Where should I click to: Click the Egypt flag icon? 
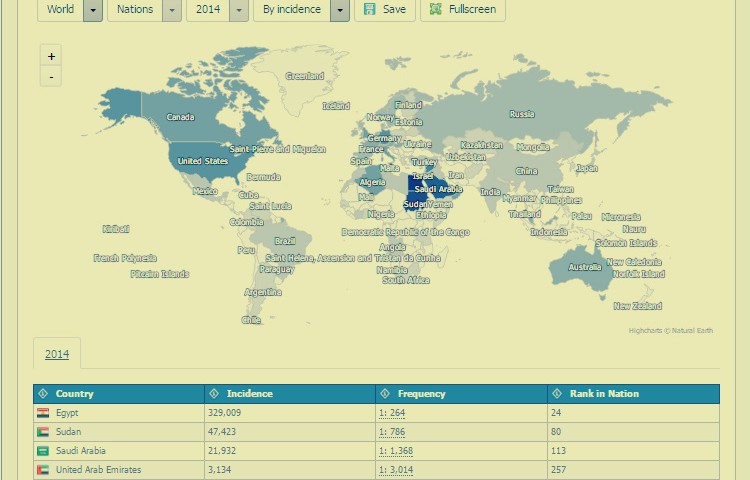[43, 413]
